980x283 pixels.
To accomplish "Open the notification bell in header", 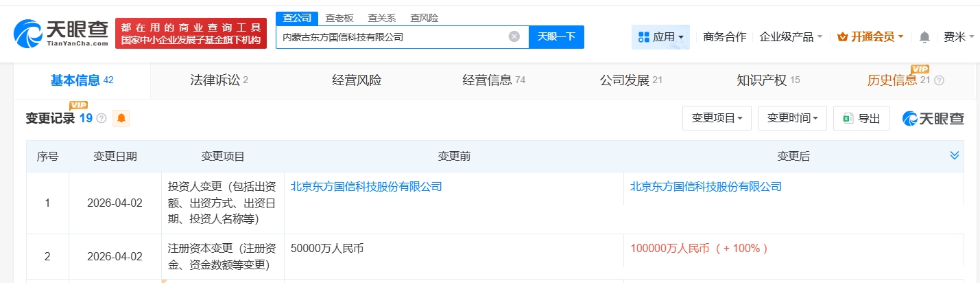I will coord(924,37).
